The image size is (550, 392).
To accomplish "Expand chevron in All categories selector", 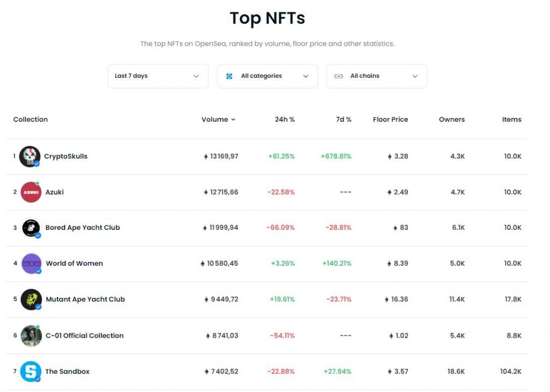I will click(x=306, y=76).
